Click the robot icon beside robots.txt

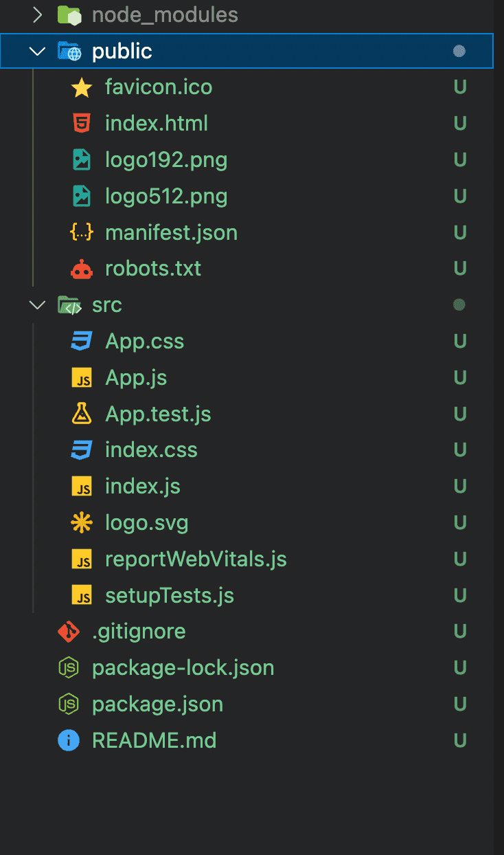(x=82, y=269)
